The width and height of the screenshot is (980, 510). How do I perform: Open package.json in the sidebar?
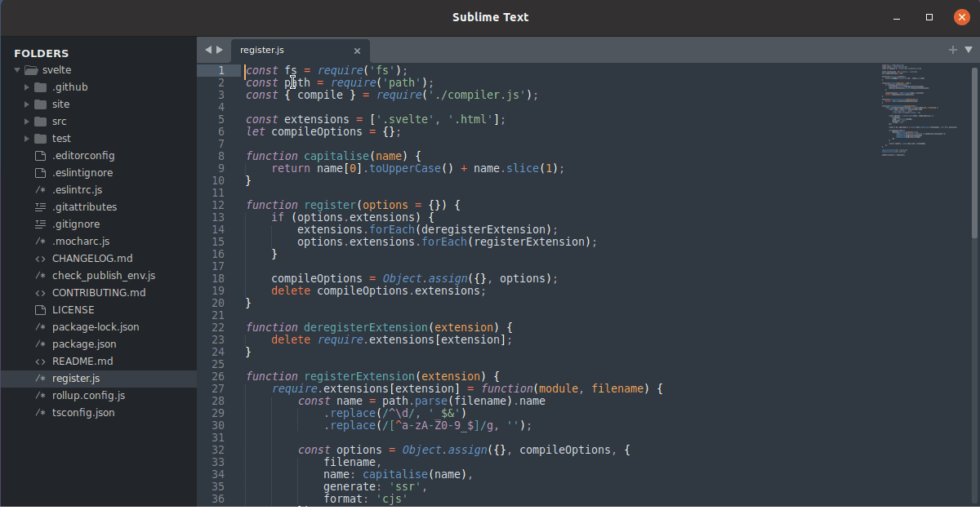tap(84, 344)
